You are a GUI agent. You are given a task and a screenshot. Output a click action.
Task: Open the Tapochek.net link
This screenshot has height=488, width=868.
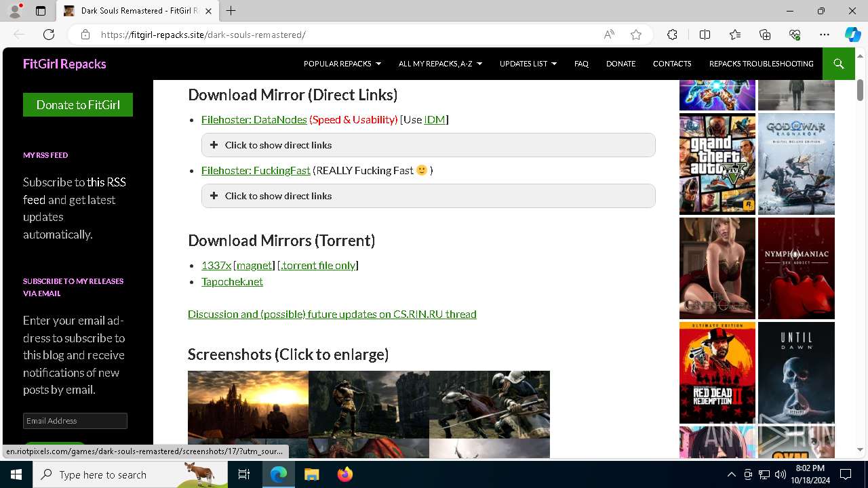tap(232, 281)
